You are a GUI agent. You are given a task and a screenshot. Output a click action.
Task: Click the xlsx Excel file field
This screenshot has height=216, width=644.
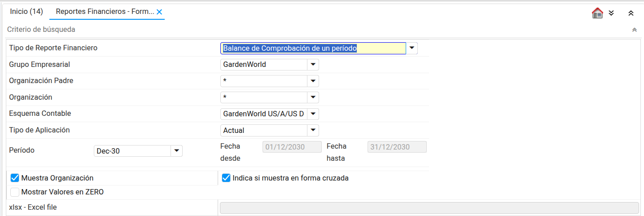point(429,207)
